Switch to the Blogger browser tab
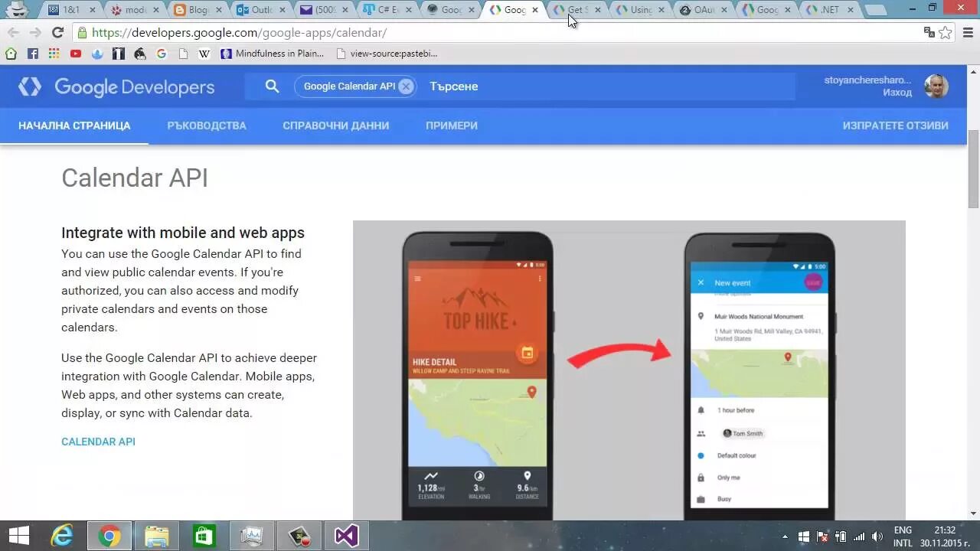This screenshot has width=980, height=551. (198, 10)
